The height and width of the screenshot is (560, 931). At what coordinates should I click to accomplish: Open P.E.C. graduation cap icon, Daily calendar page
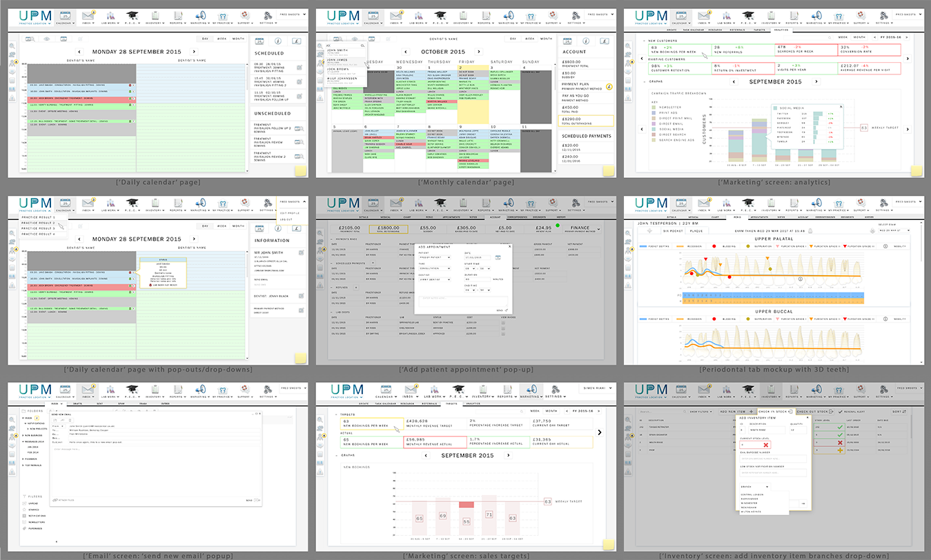pos(133,15)
